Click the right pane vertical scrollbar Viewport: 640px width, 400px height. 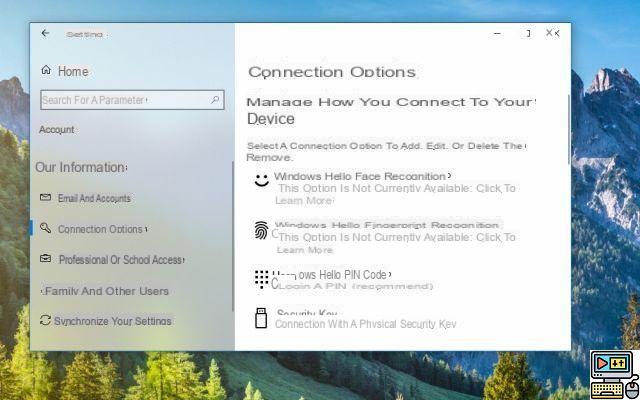click(569, 130)
